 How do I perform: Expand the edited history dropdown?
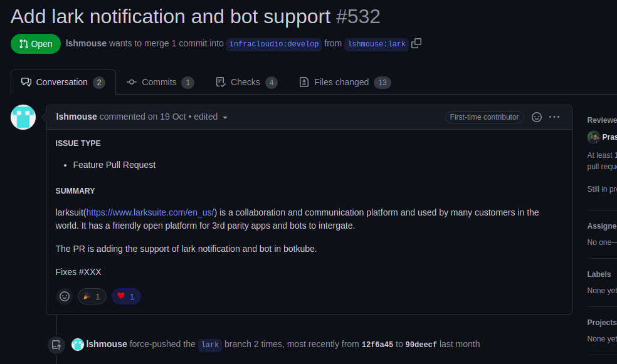coord(225,117)
